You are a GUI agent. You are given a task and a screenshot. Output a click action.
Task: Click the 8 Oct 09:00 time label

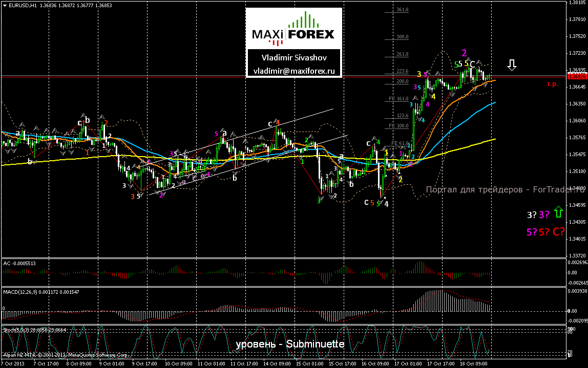click(x=79, y=363)
